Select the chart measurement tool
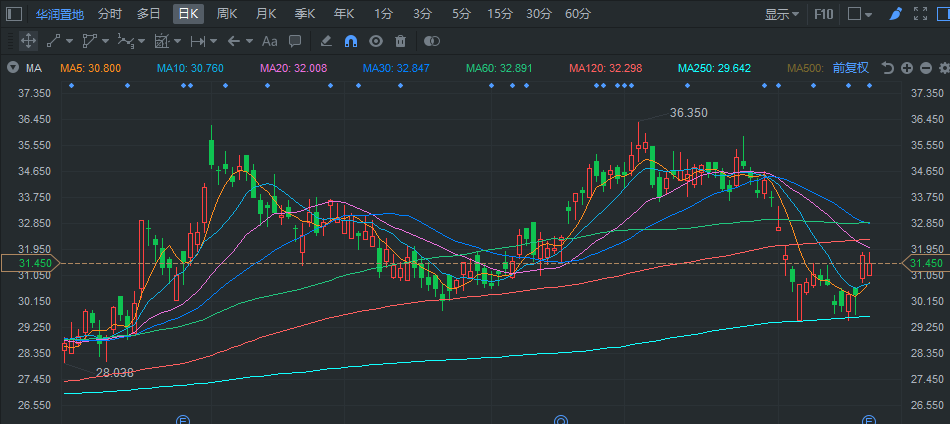This screenshot has width=950, height=424. click(161, 41)
